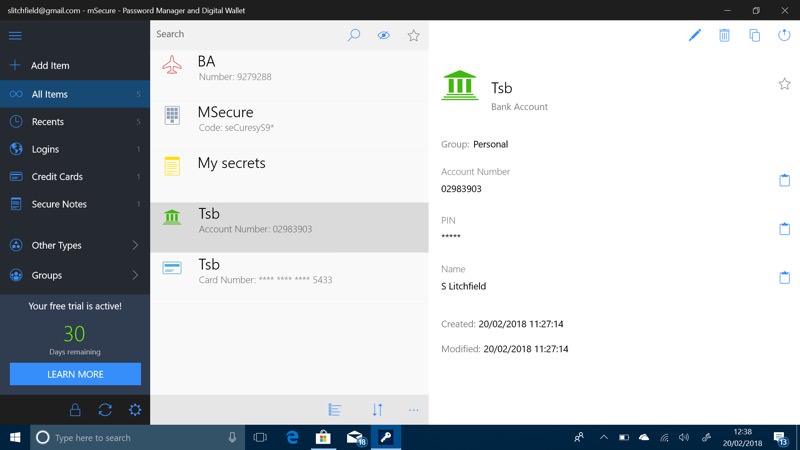Show Credit Cards category

tap(75, 177)
